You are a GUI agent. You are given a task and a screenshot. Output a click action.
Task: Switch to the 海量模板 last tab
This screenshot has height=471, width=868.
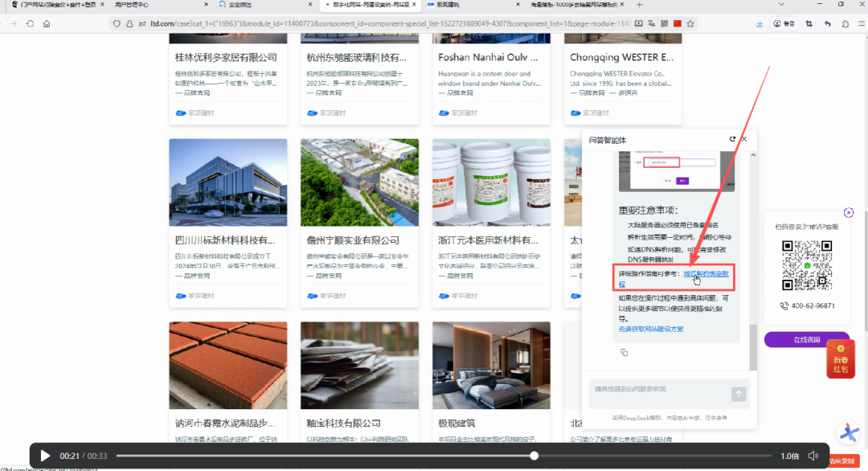[574, 5]
